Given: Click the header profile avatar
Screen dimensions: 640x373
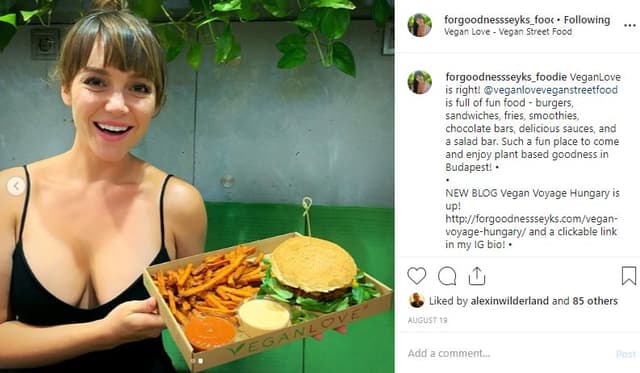Looking at the screenshot, I should pyautogui.click(x=420, y=25).
